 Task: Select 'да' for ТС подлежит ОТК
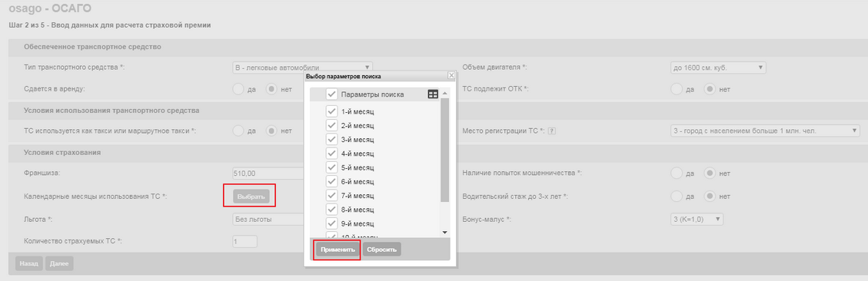pos(676,88)
